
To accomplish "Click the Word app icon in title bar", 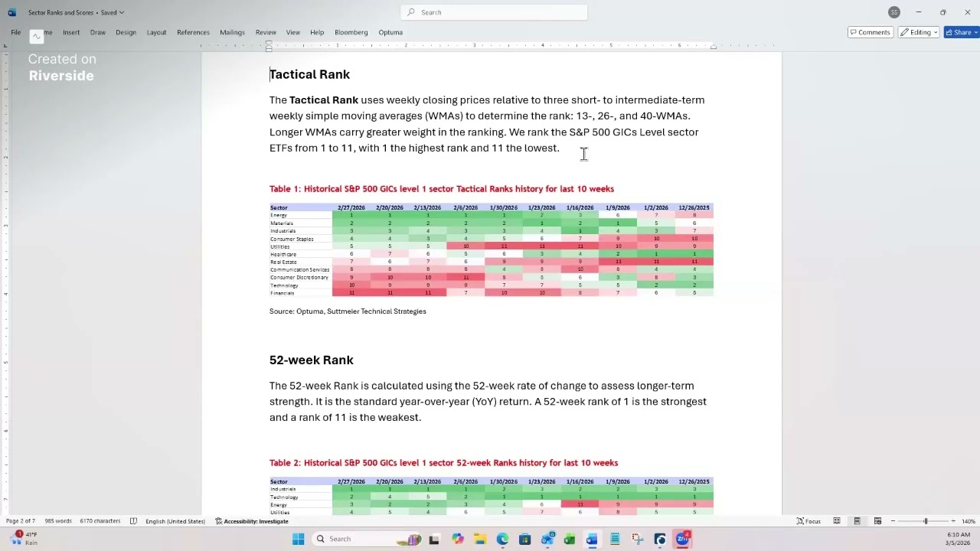I will click(11, 12).
